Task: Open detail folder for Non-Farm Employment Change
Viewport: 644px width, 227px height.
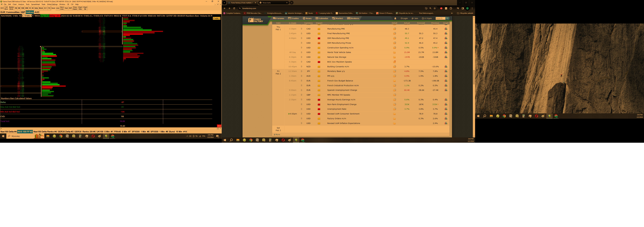Action: point(394,104)
